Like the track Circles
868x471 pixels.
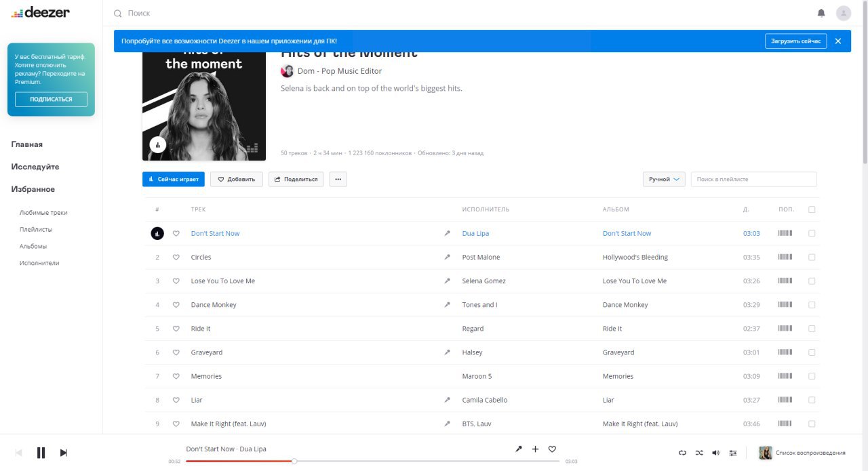[x=176, y=258]
